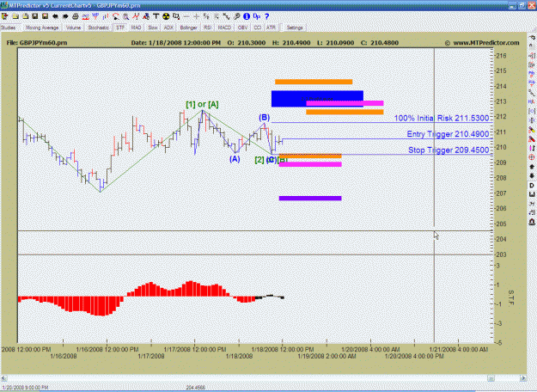Click the WP wave pattern icon
This screenshot has width=537, height=392.
(x=95, y=15)
